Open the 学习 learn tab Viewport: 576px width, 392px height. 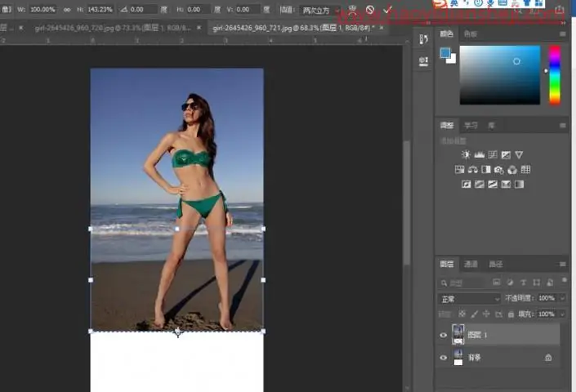471,126
